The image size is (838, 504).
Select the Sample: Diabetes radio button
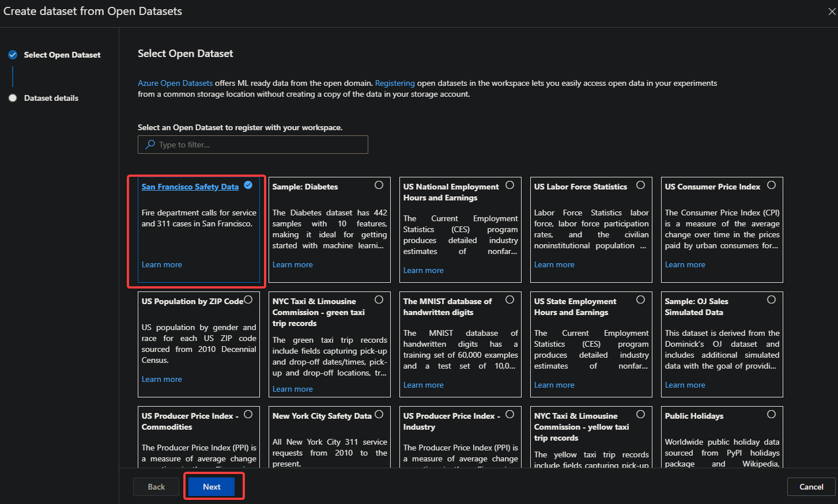(379, 185)
